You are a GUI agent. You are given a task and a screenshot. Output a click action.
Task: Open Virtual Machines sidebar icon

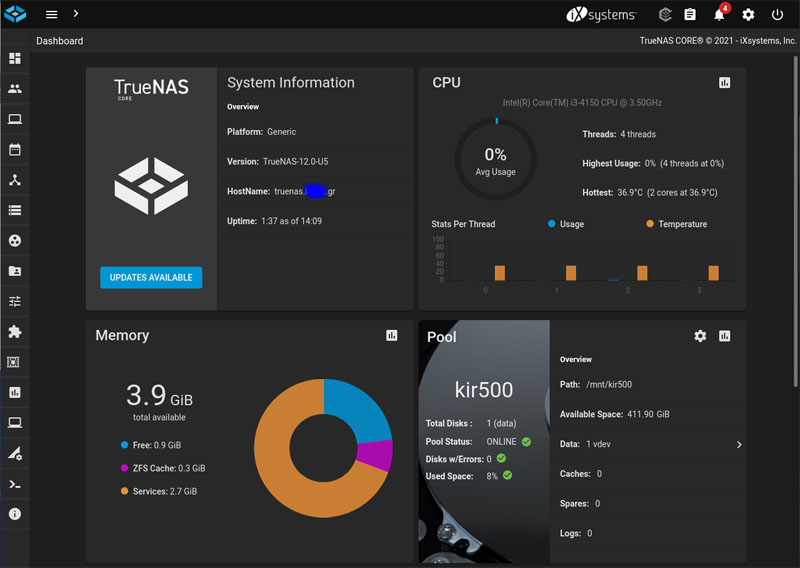(x=15, y=423)
